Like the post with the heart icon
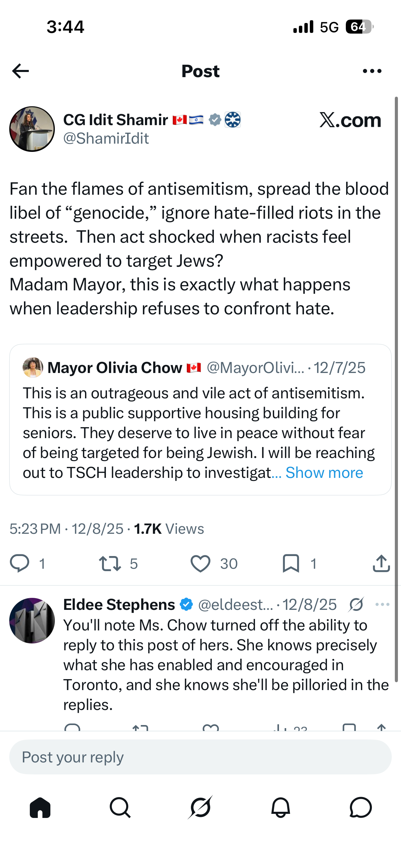The width and height of the screenshot is (401, 868). tap(200, 564)
